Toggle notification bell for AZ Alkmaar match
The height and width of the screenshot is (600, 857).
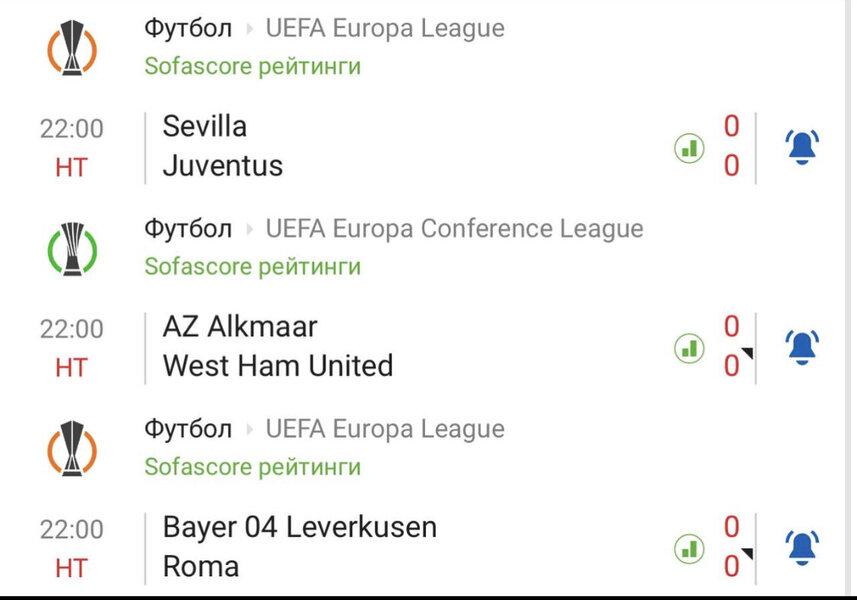[x=801, y=347]
